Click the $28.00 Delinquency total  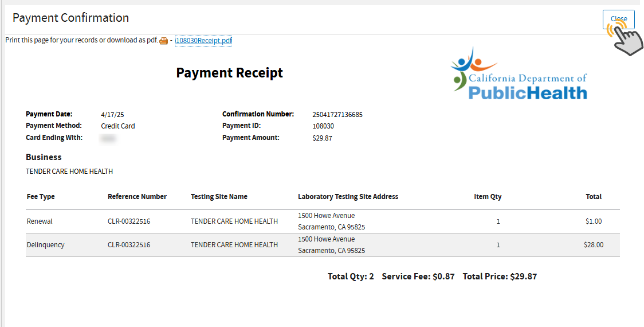[593, 245]
